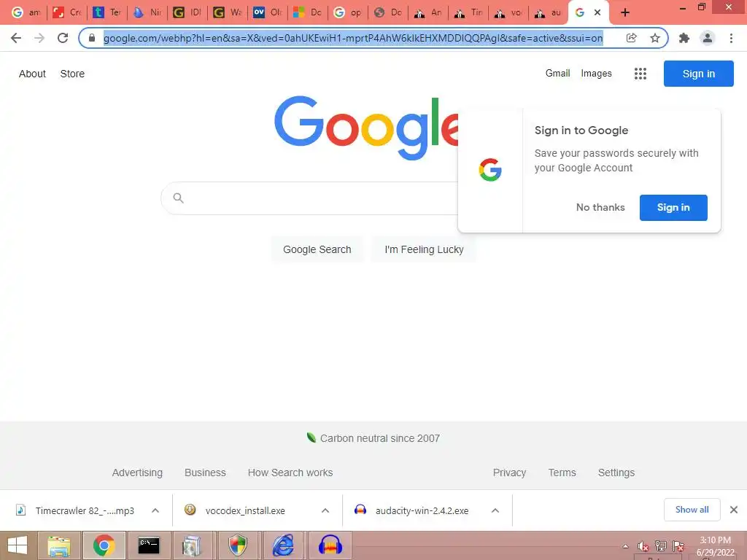Open the Gmail link
The image size is (747, 560).
(x=557, y=74)
